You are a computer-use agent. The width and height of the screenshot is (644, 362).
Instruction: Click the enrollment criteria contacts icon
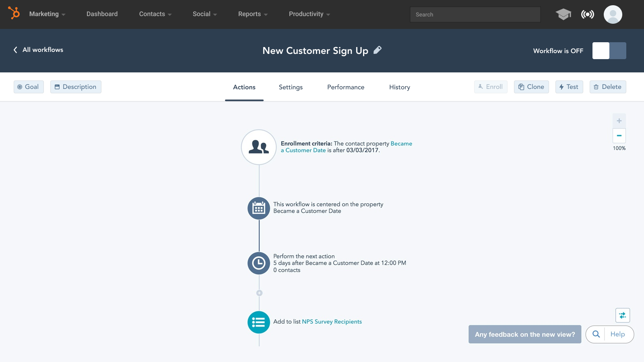click(259, 147)
